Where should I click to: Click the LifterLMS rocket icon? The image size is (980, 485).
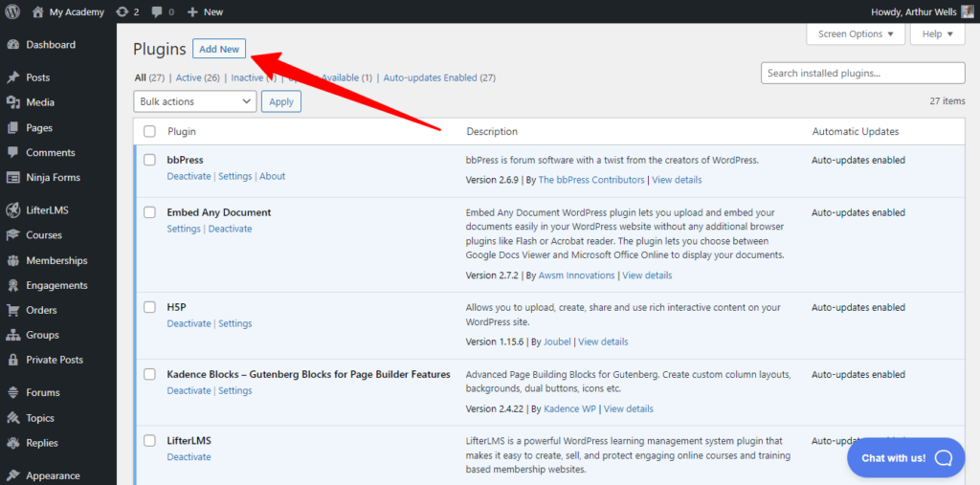coord(13,210)
